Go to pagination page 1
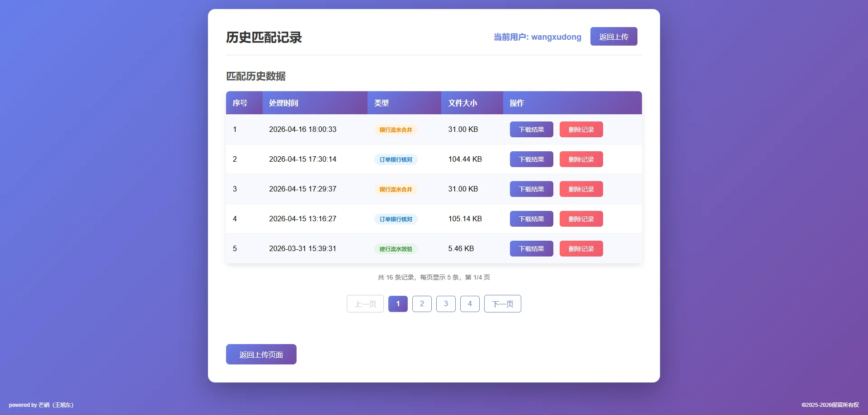Screen dimensions: 868x415 point(398,304)
